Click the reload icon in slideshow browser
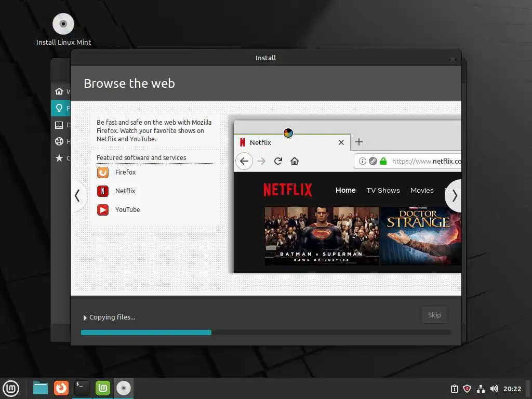This screenshot has height=399, width=532. tap(278, 161)
